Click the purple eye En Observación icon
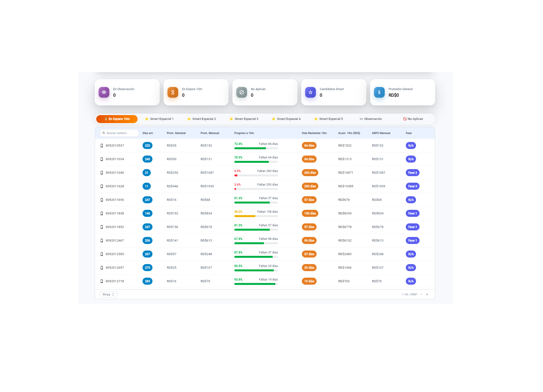 pyautogui.click(x=104, y=92)
